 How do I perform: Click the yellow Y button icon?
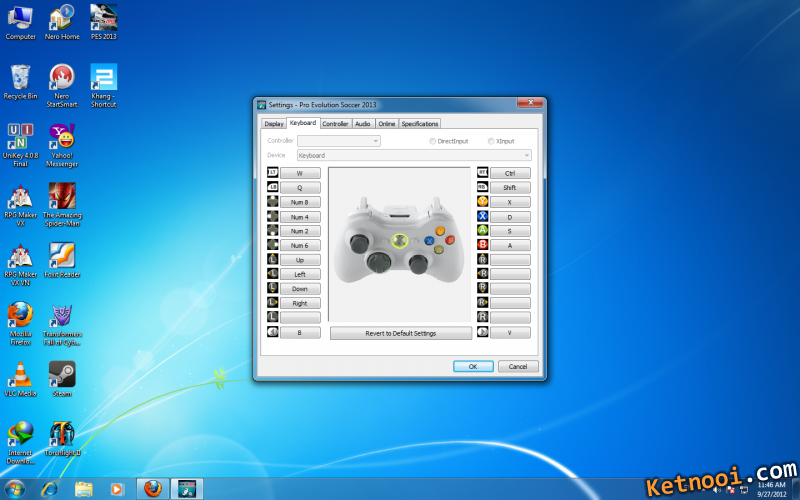point(482,202)
